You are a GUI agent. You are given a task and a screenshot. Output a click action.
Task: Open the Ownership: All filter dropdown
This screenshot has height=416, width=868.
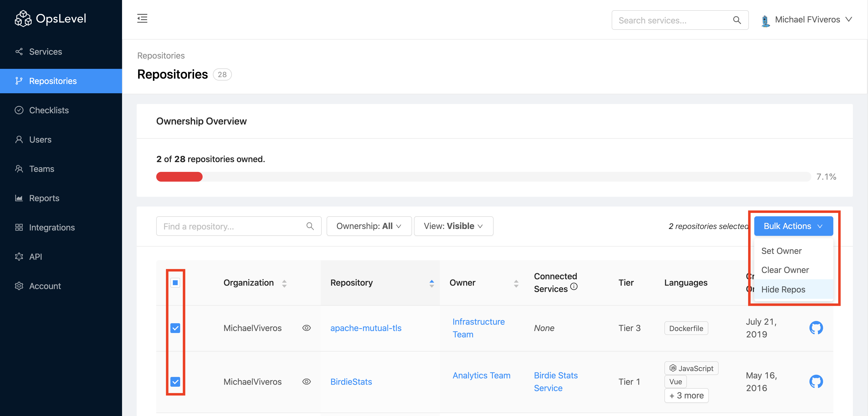click(369, 226)
